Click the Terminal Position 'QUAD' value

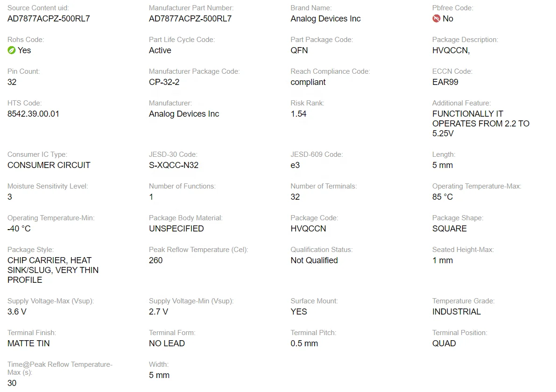[444, 343]
